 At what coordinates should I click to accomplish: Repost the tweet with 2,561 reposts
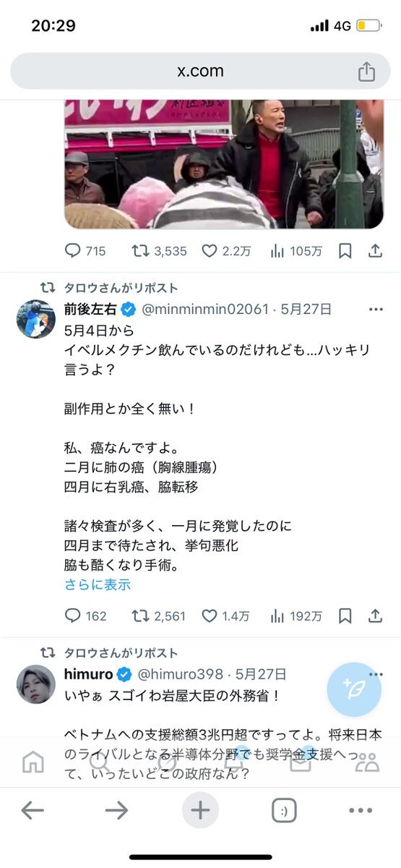139,616
